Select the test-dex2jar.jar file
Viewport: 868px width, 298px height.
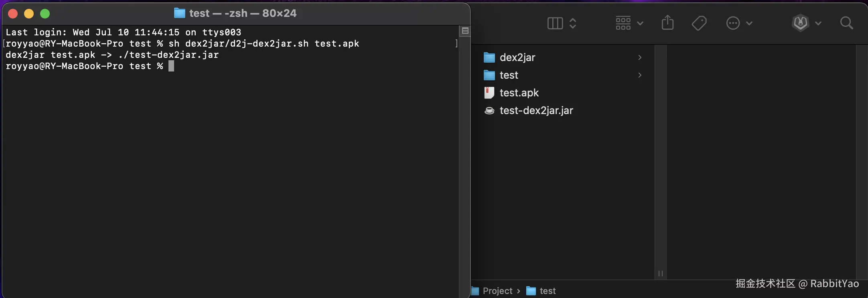536,110
